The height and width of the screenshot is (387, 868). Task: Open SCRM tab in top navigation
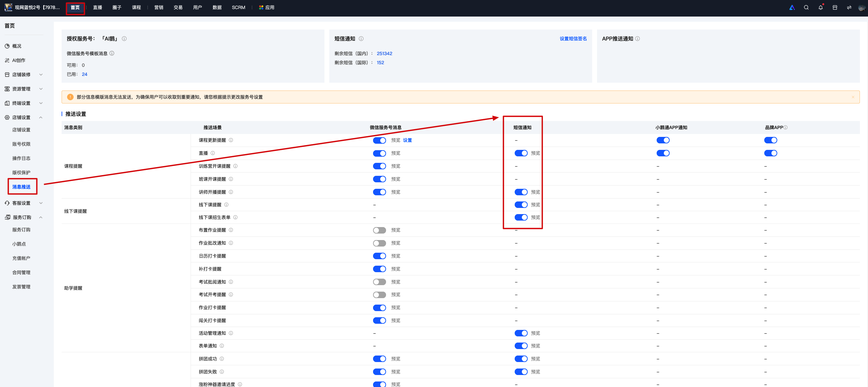pos(239,7)
